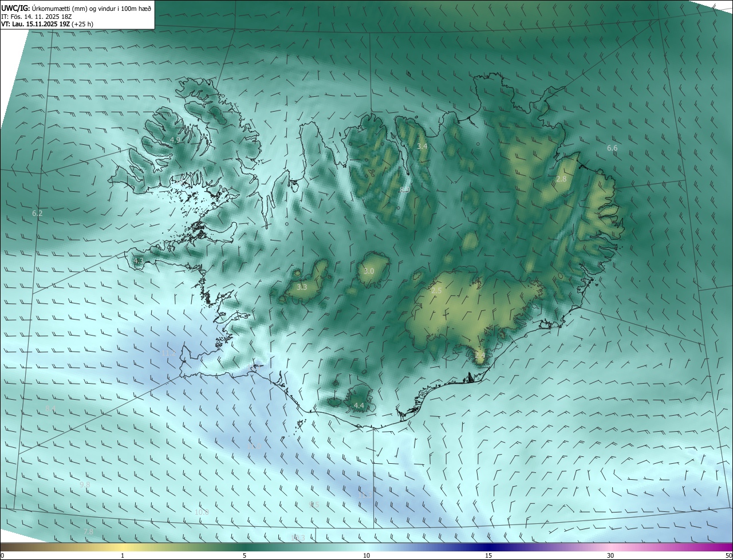Click the 6.2 value off the west coast
733x560 pixels.
(37, 213)
